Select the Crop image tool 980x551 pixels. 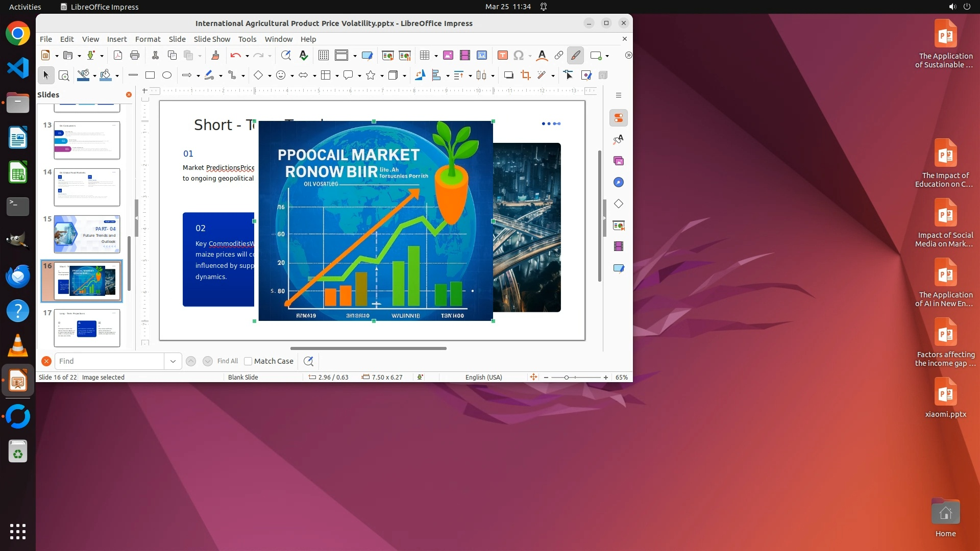525,75
